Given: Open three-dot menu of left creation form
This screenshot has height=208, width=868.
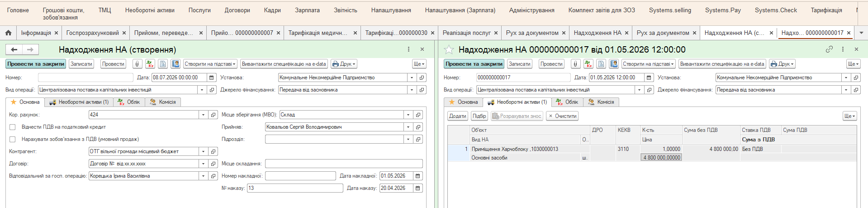Looking at the screenshot, I should [408, 49].
